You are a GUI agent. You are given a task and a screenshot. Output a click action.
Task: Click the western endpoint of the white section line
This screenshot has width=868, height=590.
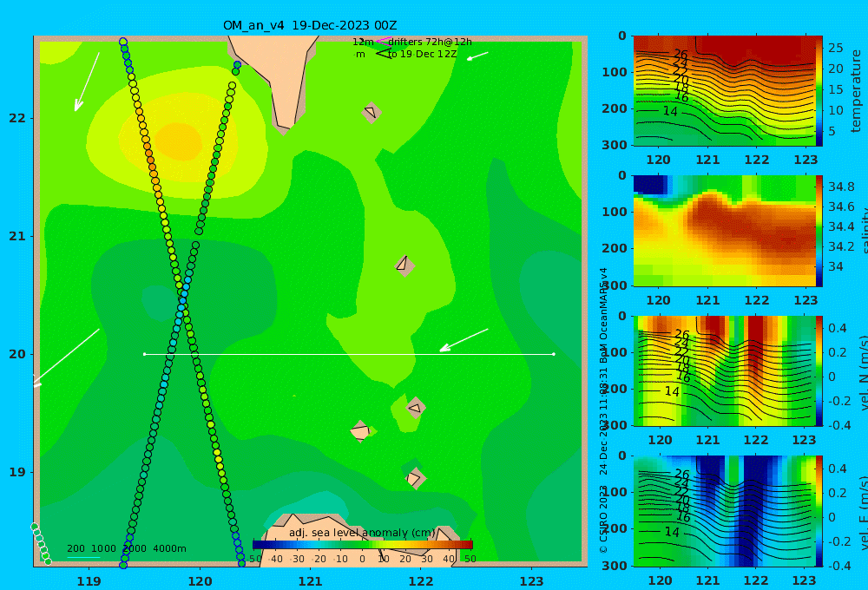click(x=144, y=354)
